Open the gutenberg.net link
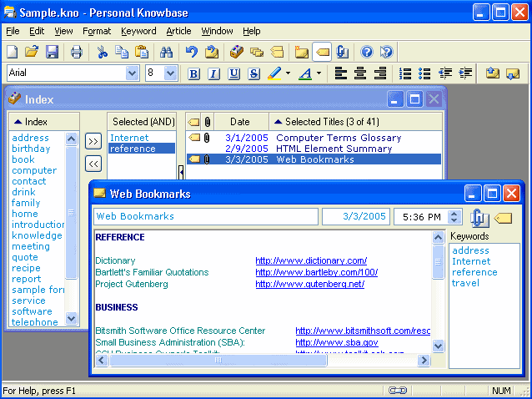The image size is (532, 399). (x=309, y=284)
